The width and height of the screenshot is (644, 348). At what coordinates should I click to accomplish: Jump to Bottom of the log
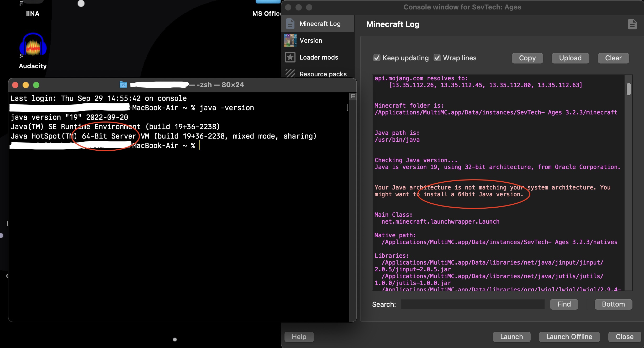tap(613, 304)
